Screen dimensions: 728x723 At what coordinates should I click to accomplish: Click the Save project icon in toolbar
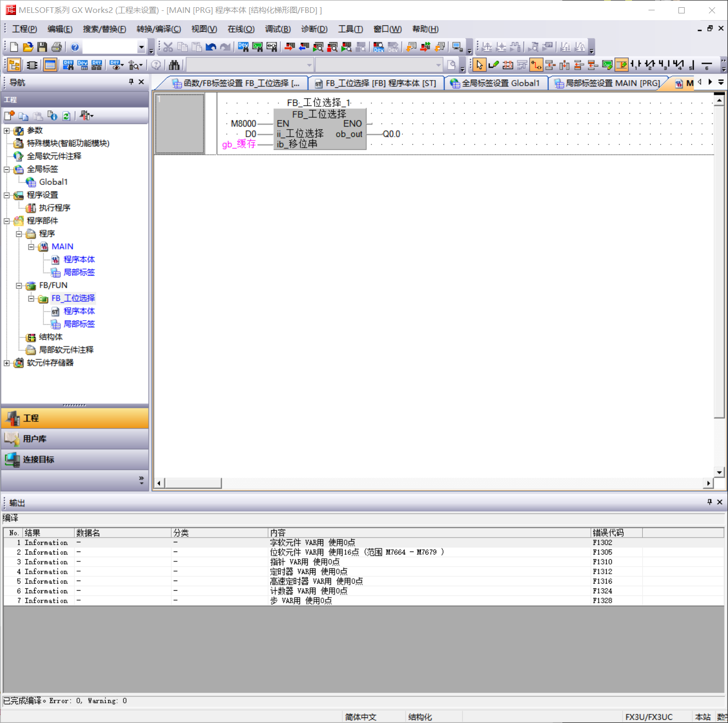tap(42, 47)
